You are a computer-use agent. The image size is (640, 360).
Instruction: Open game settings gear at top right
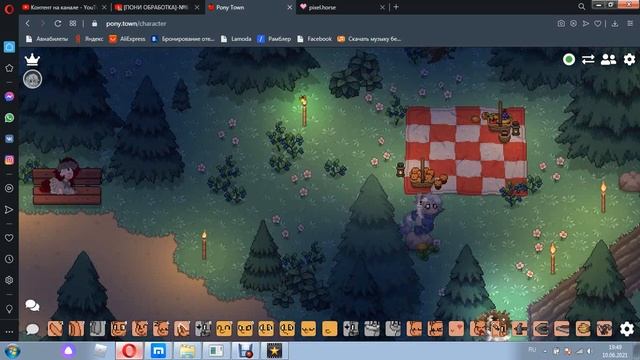[629, 60]
